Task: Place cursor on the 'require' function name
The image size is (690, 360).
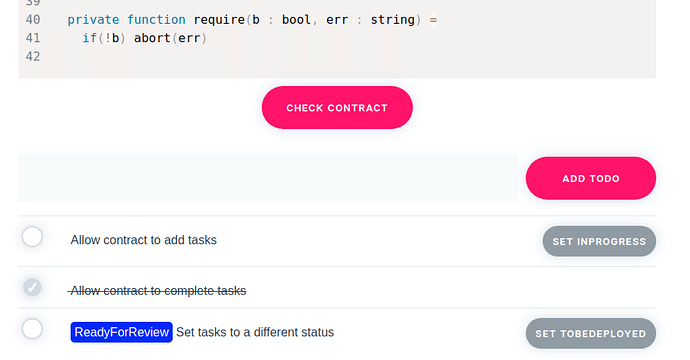Action: tap(219, 20)
